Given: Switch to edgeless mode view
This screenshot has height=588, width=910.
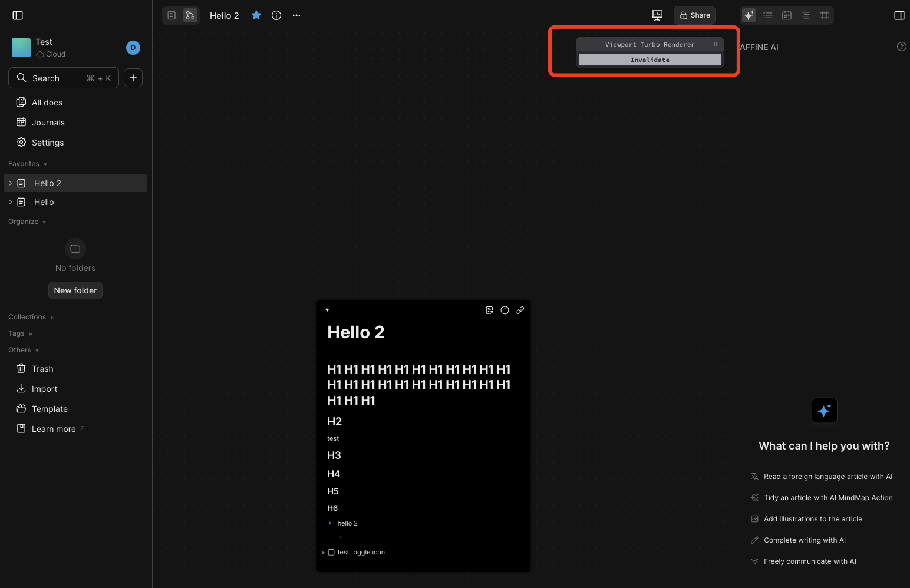Looking at the screenshot, I should pyautogui.click(x=190, y=15).
